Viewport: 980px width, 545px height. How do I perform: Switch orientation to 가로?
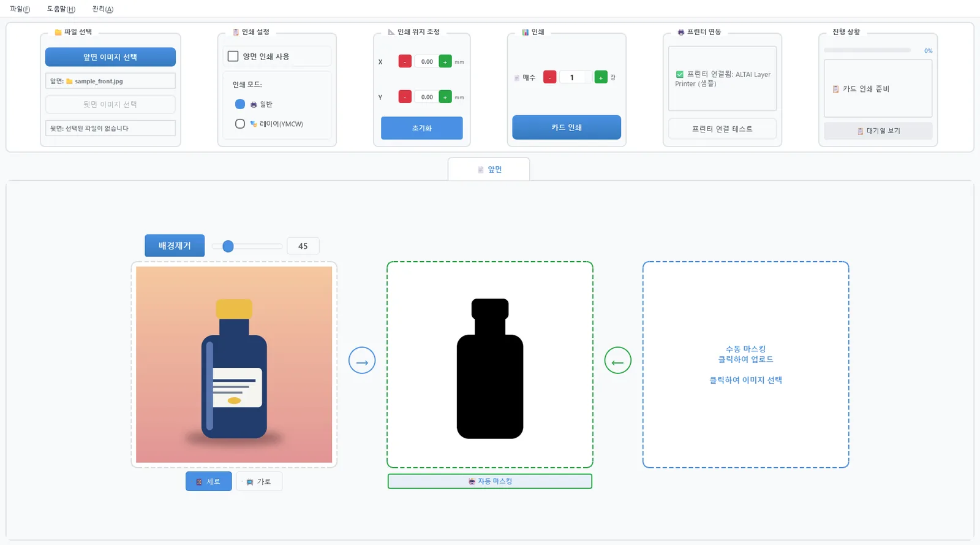coord(259,481)
